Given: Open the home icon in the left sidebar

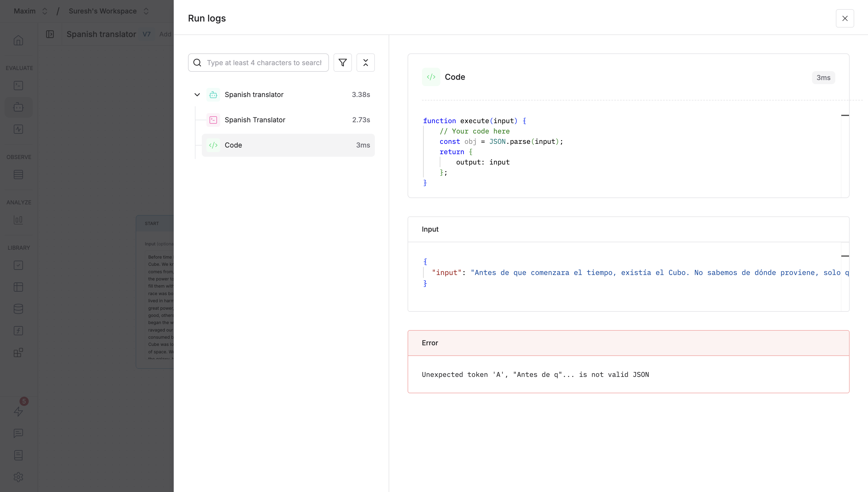Looking at the screenshot, I should (18, 40).
